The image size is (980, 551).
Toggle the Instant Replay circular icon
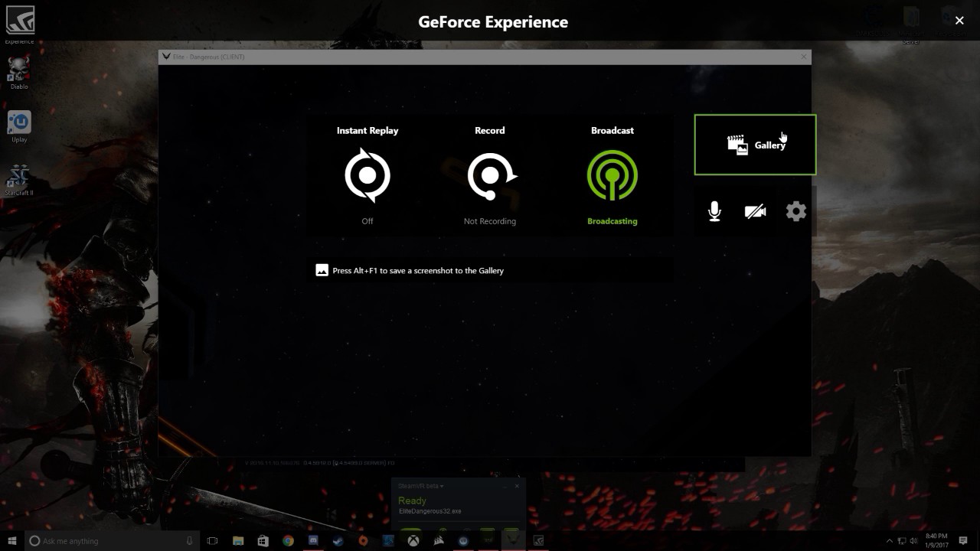pos(367,176)
